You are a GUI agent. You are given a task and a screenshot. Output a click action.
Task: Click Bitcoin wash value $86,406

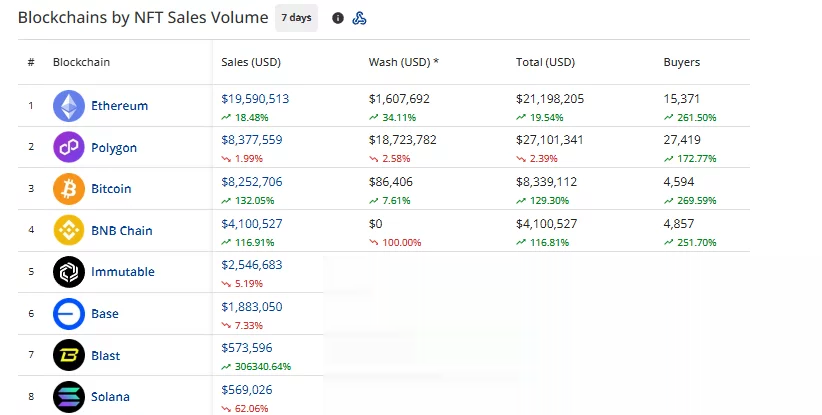(x=391, y=182)
